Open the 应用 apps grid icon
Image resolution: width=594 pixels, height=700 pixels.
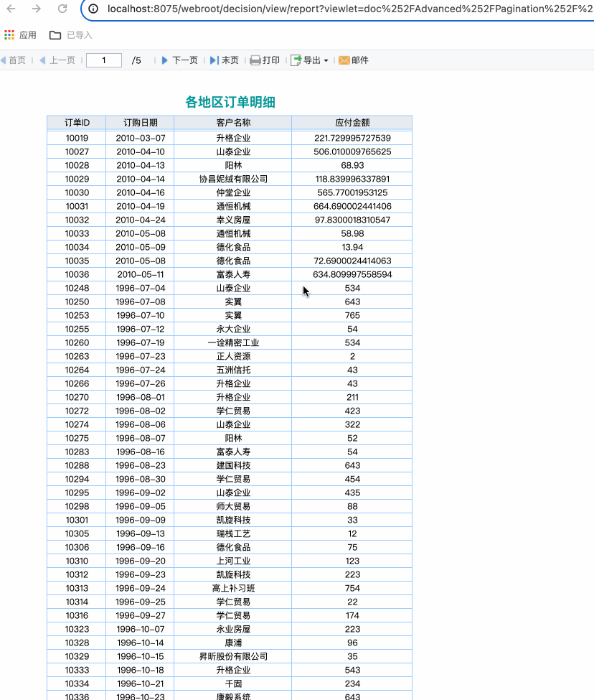[9, 35]
